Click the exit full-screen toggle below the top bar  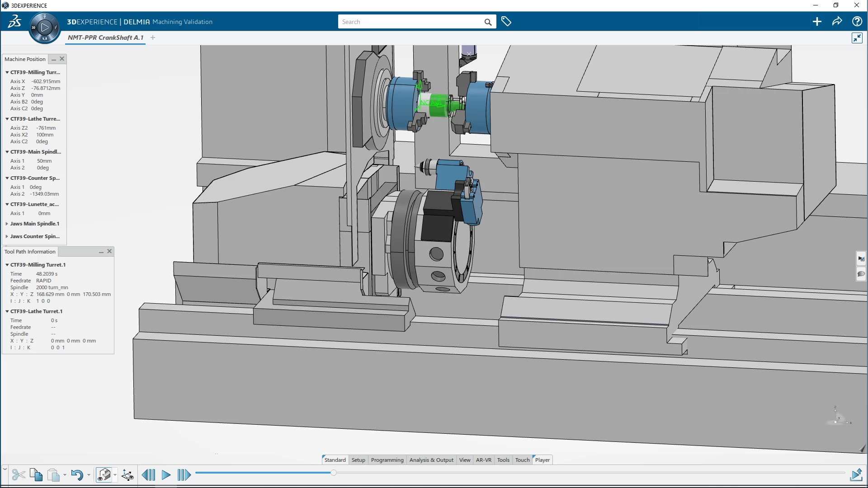pyautogui.click(x=857, y=38)
